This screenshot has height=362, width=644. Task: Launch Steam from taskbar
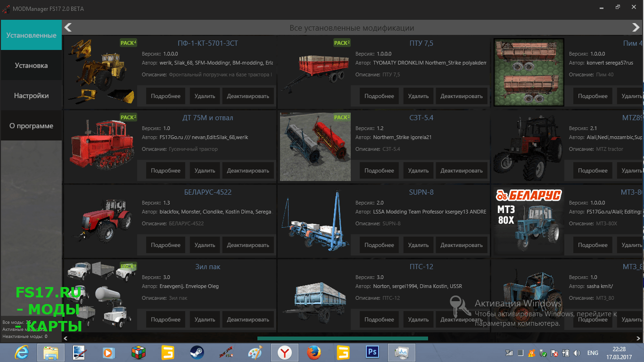tap(196, 352)
